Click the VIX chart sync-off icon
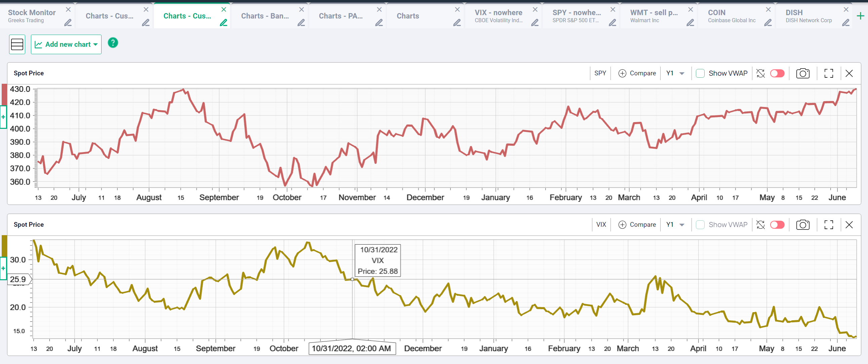The width and height of the screenshot is (868, 364). pos(760,225)
